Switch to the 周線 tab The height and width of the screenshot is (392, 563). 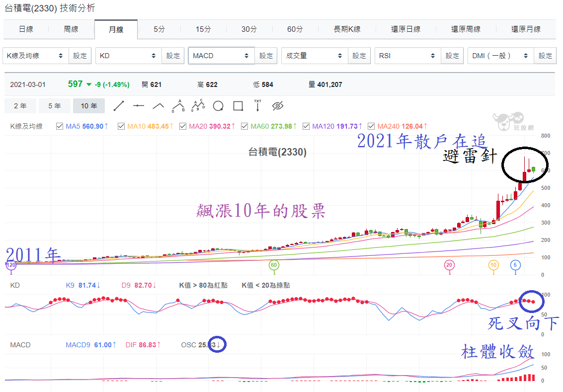pyautogui.click(x=71, y=29)
